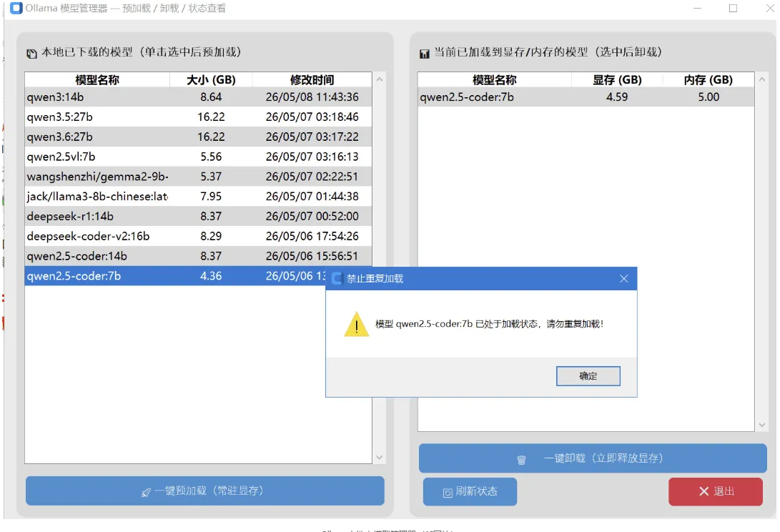780x532 pixels.
Task: Select loaded qwen2.5-coder:7b in right table
Action: (x=586, y=97)
